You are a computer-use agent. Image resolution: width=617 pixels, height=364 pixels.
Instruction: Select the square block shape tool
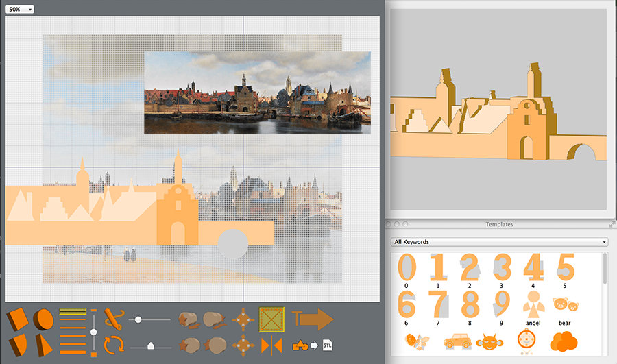point(18,319)
